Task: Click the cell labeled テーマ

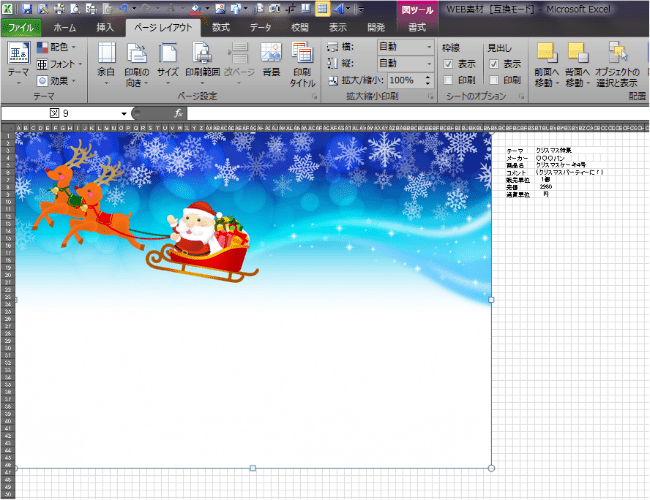Action: [515, 151]
